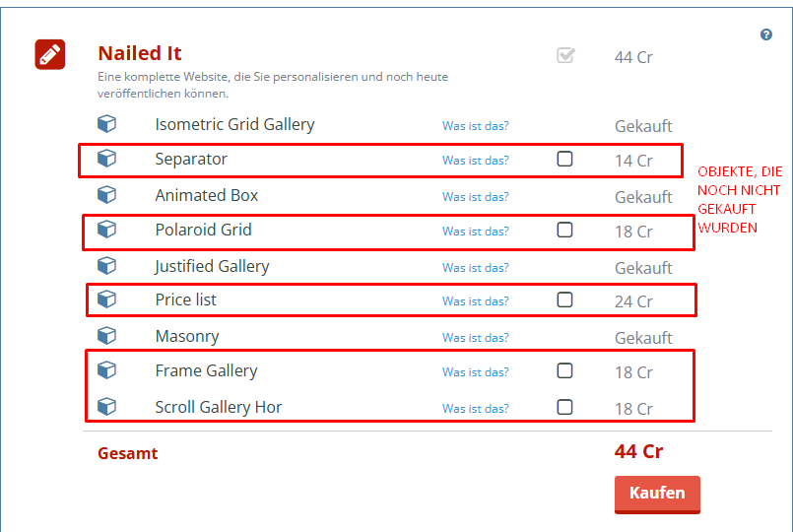
Task: Toggle the Nailed It template checkbox
Action: pos(565,56)
